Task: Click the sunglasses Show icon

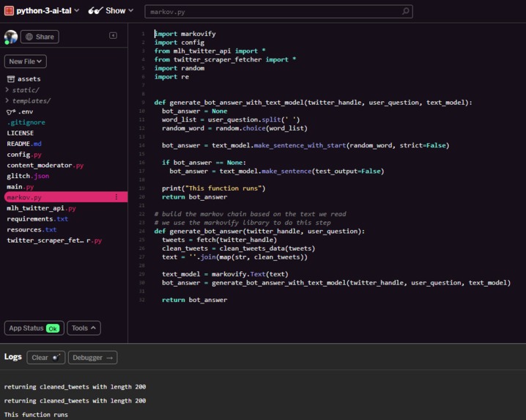Action: point(95,11)
